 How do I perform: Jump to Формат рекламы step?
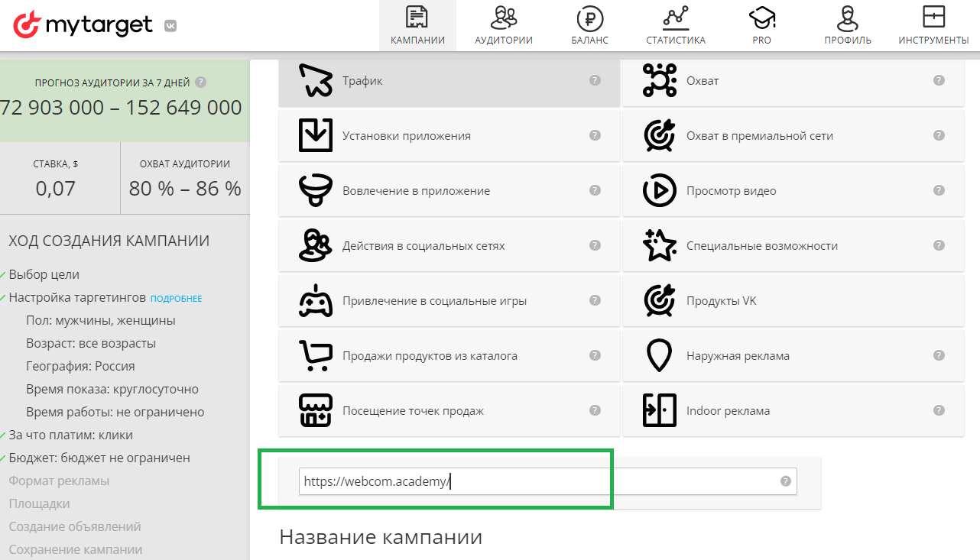tap(59, 481)
